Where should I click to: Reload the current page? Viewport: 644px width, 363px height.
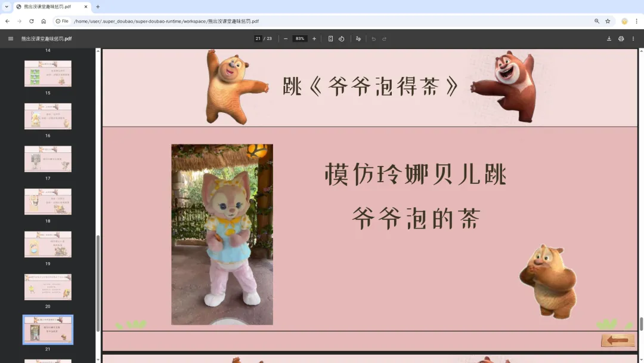[31, 21]
